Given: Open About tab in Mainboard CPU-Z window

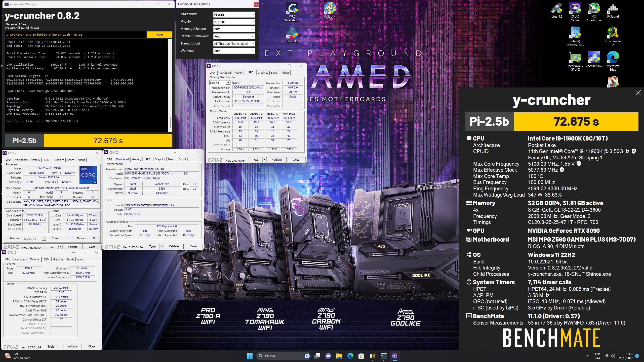Looking at the screenshot, I should coord(182,159).
